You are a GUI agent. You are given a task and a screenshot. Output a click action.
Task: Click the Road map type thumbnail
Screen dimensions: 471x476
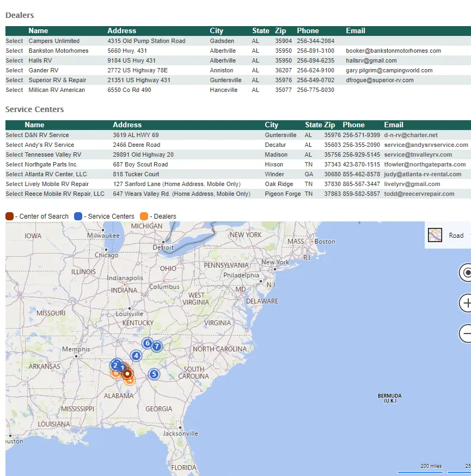(x=435, y=235)
